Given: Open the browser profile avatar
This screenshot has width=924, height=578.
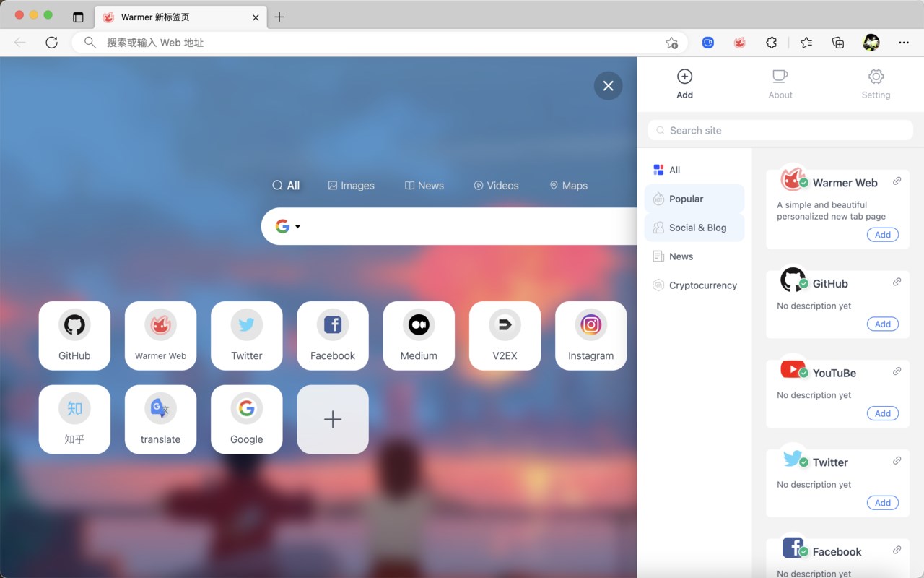Looking at the screenshot, I should (x=871, y=43).
